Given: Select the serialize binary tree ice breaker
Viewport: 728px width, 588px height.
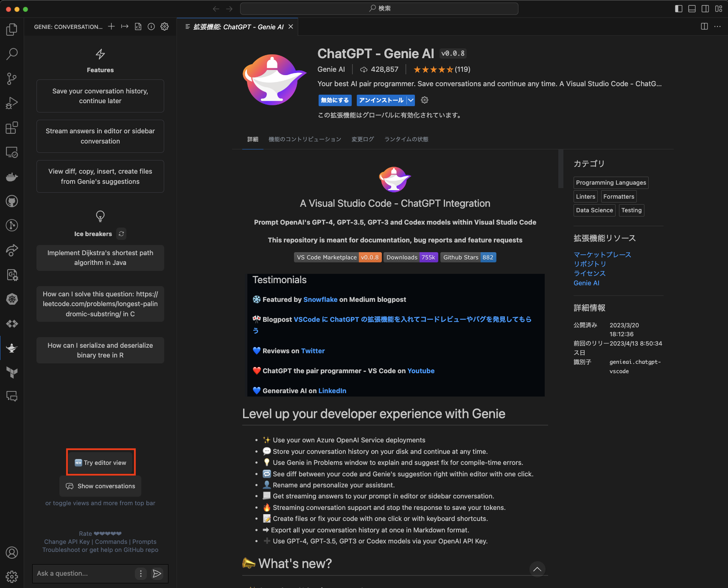Looking at the screenshot, I should pyautogui.click(x=100, y=350).
